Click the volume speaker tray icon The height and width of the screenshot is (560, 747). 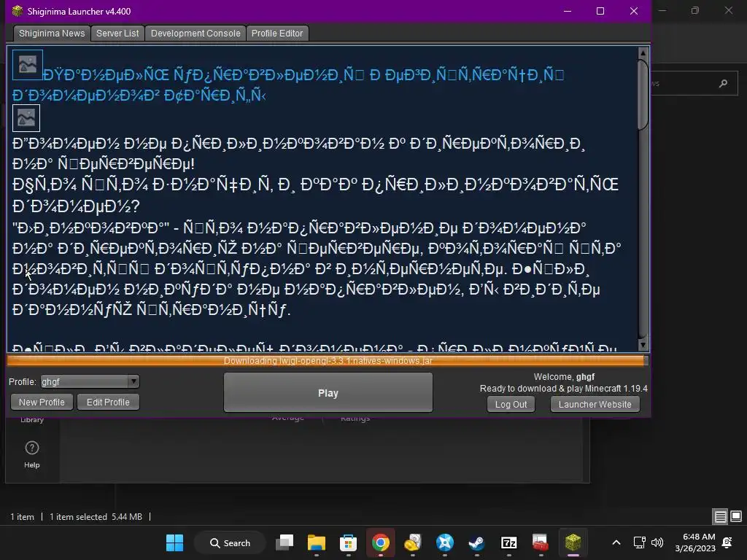(657, 542)
